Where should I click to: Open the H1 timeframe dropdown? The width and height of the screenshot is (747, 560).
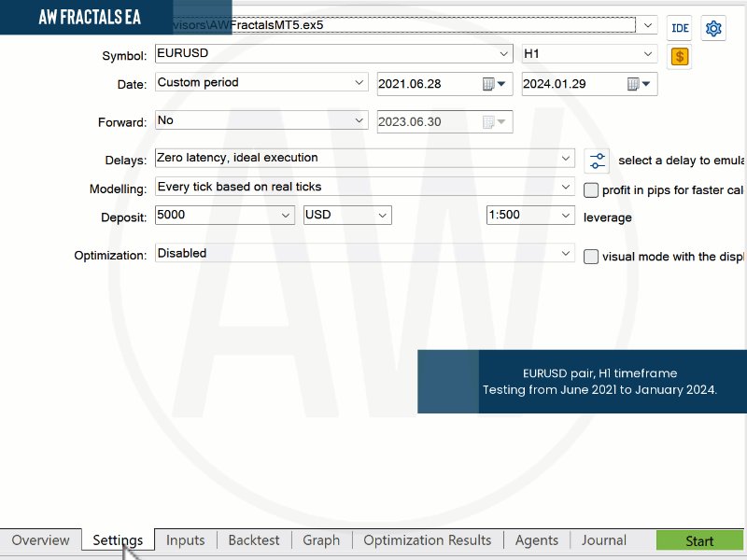[647, 54]
